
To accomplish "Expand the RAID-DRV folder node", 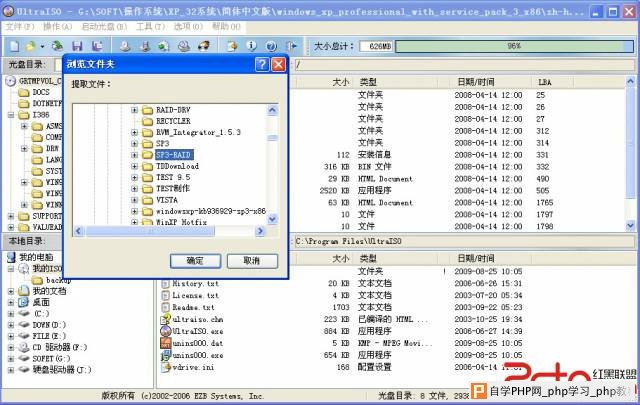I will 134,110.
